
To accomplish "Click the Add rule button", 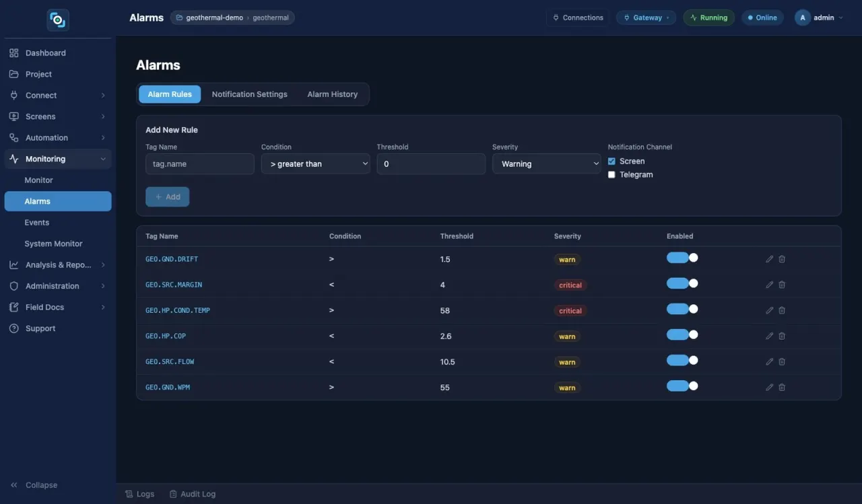I will tap(168, 196).
